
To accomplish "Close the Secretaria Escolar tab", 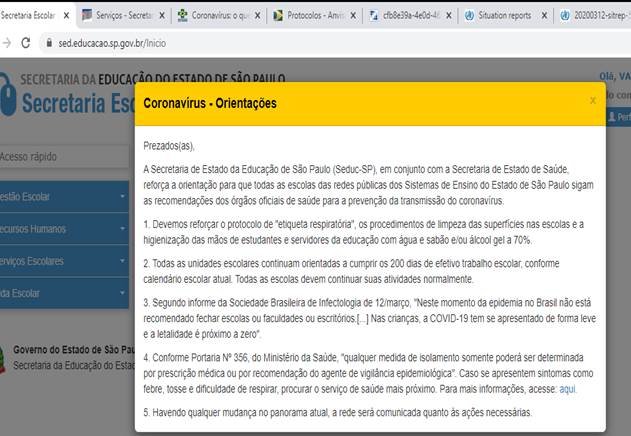I will point(67,15).
